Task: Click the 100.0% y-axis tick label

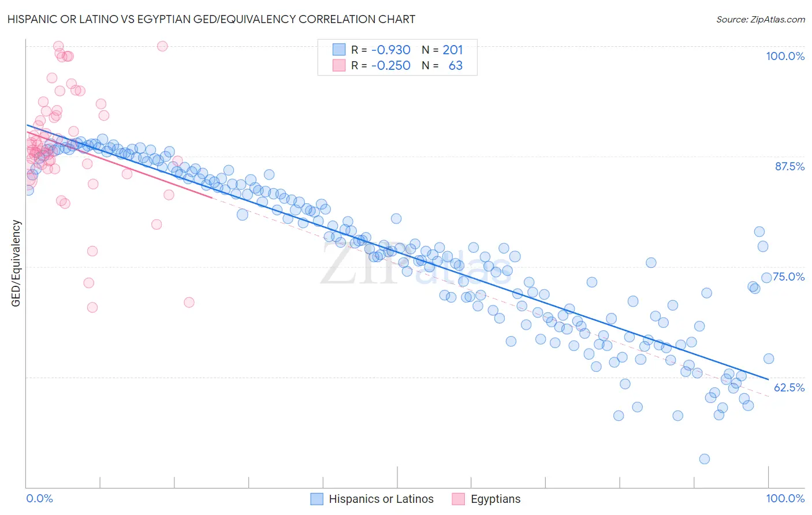Action: [x=785, y=56]
